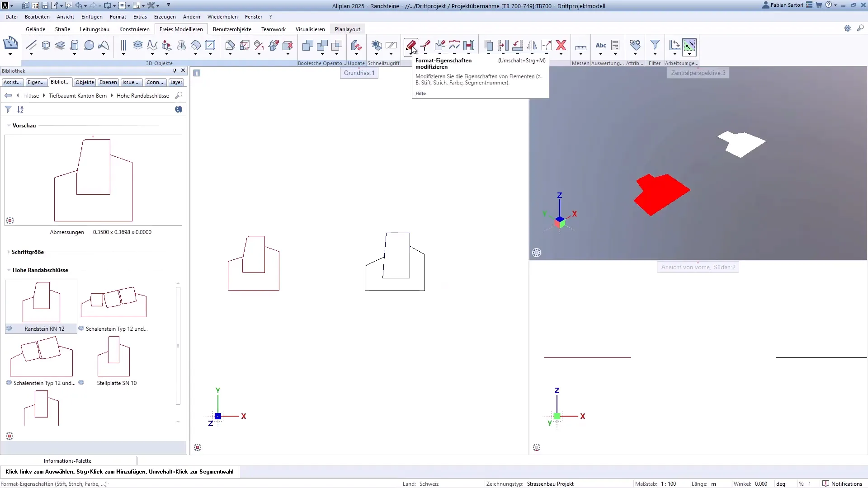
Task: Toggle the filter icon in the library panel
Action: click(x=8, y=109)
